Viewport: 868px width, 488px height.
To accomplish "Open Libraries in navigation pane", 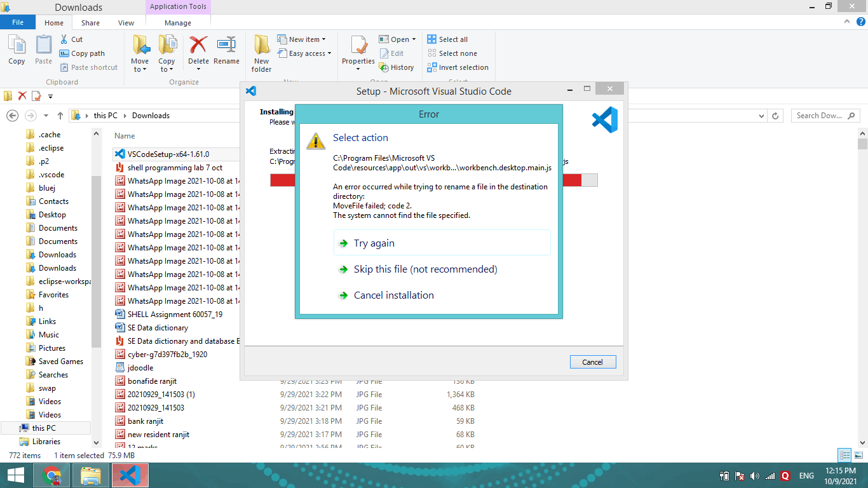I will tap(46, 442).
